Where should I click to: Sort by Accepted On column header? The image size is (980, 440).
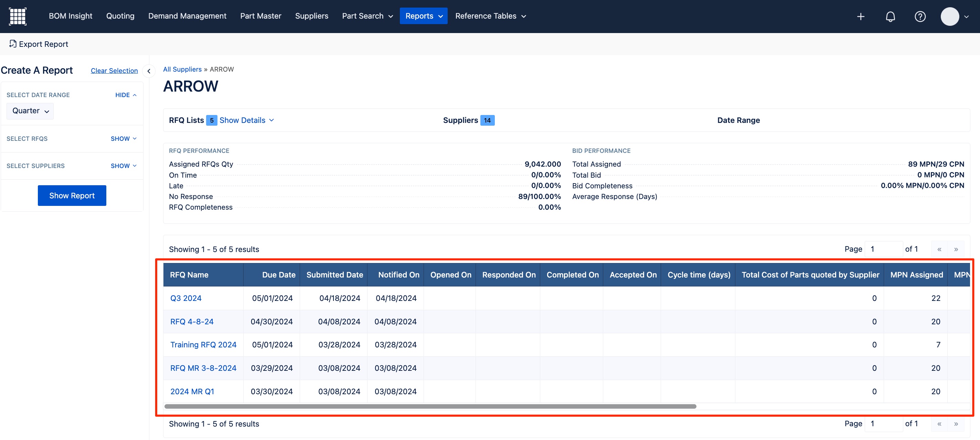pos(632,275)
